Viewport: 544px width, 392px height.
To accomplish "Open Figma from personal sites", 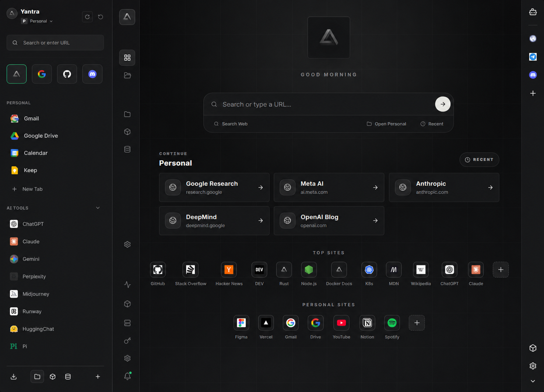I will pos(241,323).
